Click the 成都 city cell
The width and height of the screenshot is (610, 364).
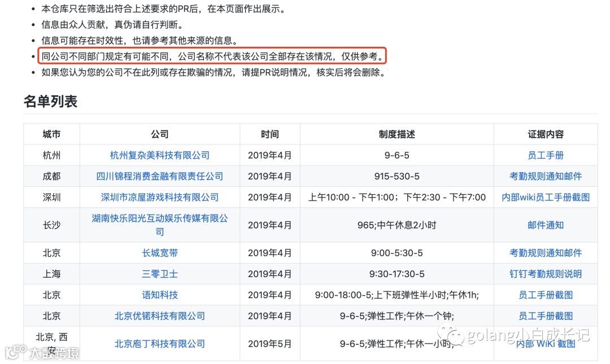(52, 177)
